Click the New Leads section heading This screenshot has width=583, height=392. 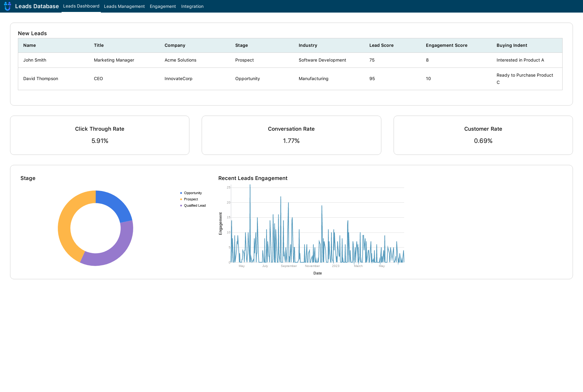tap(32, 33)
